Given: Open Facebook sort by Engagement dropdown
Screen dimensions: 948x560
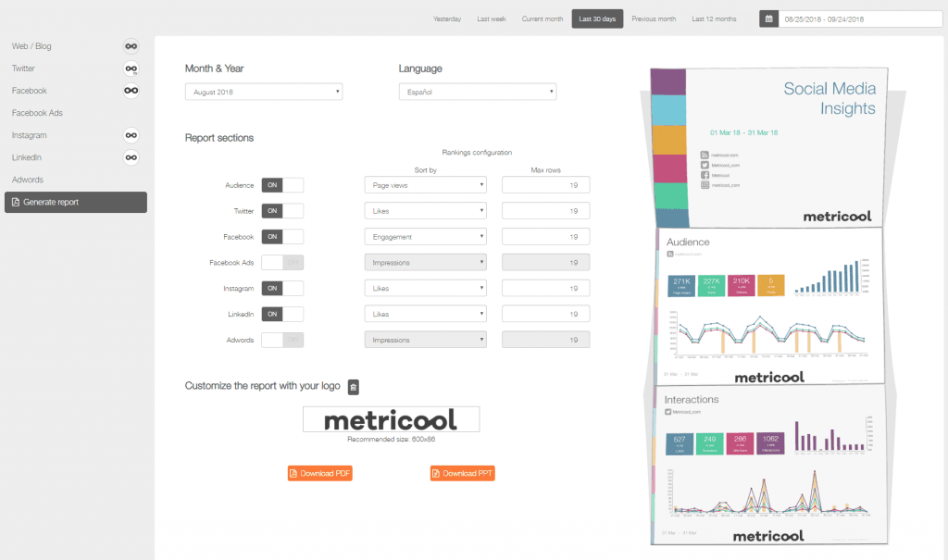Looking at the screenshot, I should click(x=426, y=237).
